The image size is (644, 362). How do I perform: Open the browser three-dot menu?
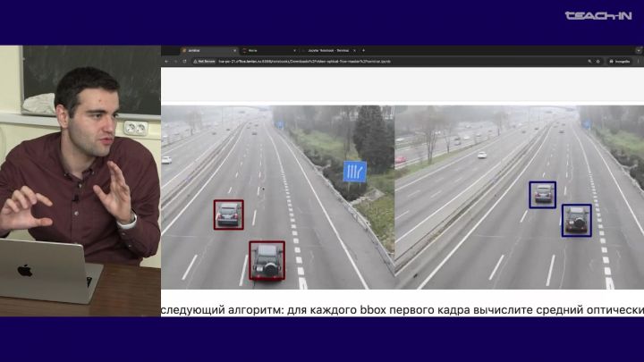(638, 61)
